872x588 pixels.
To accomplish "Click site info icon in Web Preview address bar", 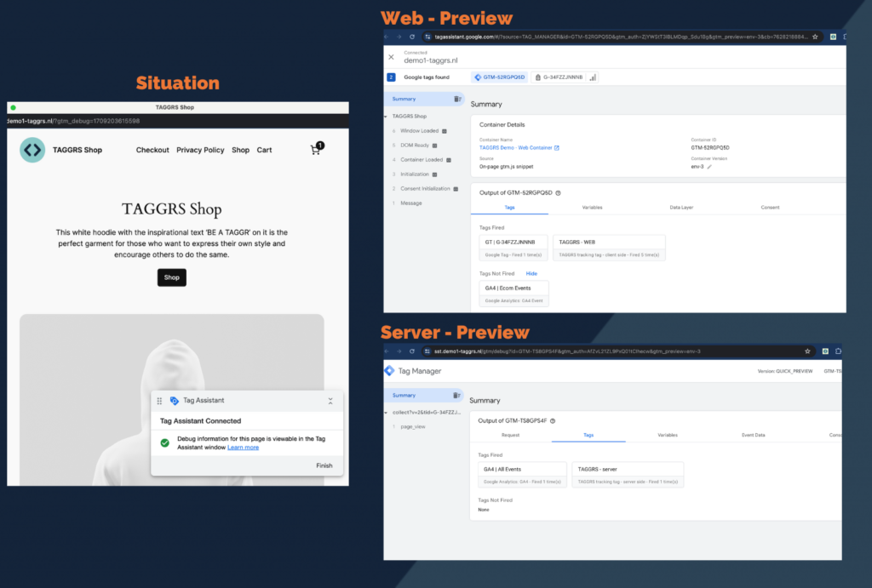I will pos(427,37).
